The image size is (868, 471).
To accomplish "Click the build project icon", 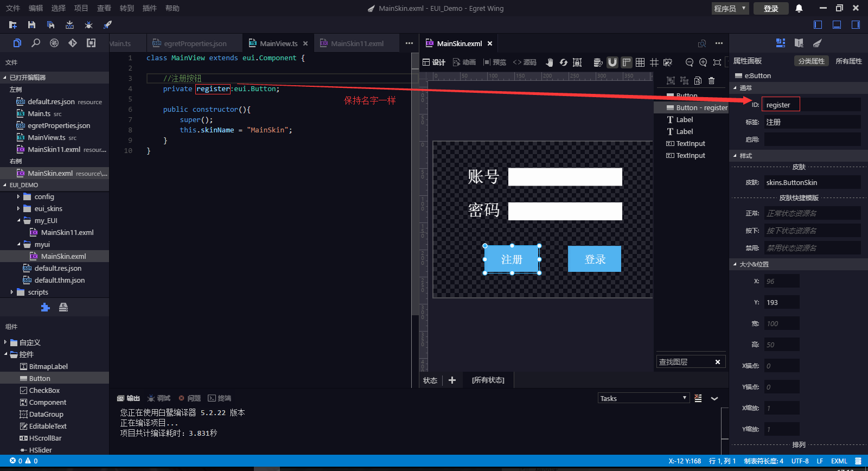I will click(69, 25).
